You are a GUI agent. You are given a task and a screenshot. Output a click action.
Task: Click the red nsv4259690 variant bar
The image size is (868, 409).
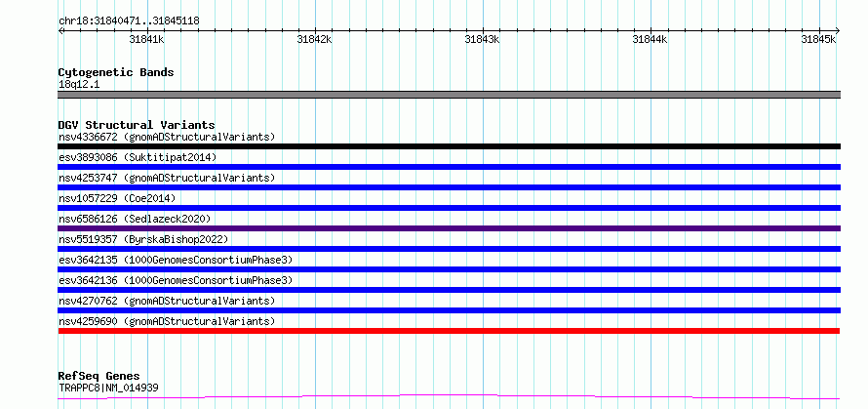[449, 331]
